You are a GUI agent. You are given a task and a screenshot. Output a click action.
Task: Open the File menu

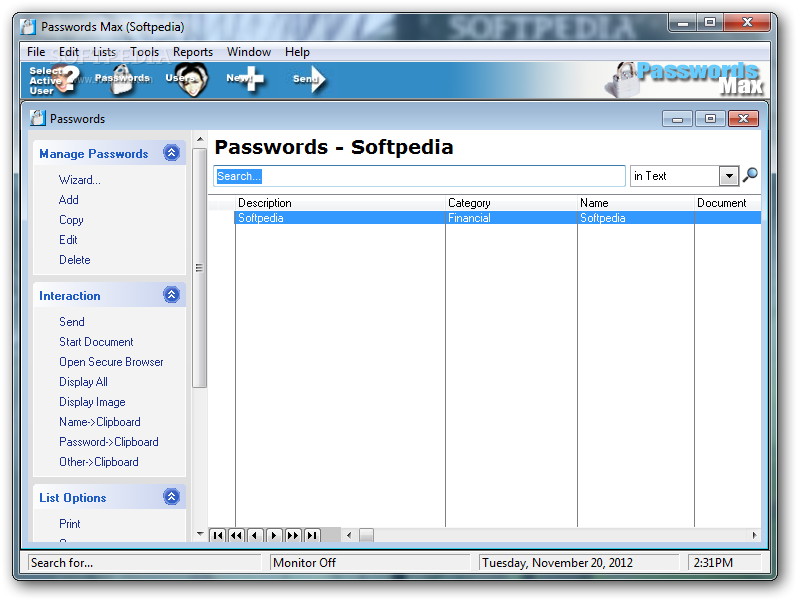(x=36, y=52)
